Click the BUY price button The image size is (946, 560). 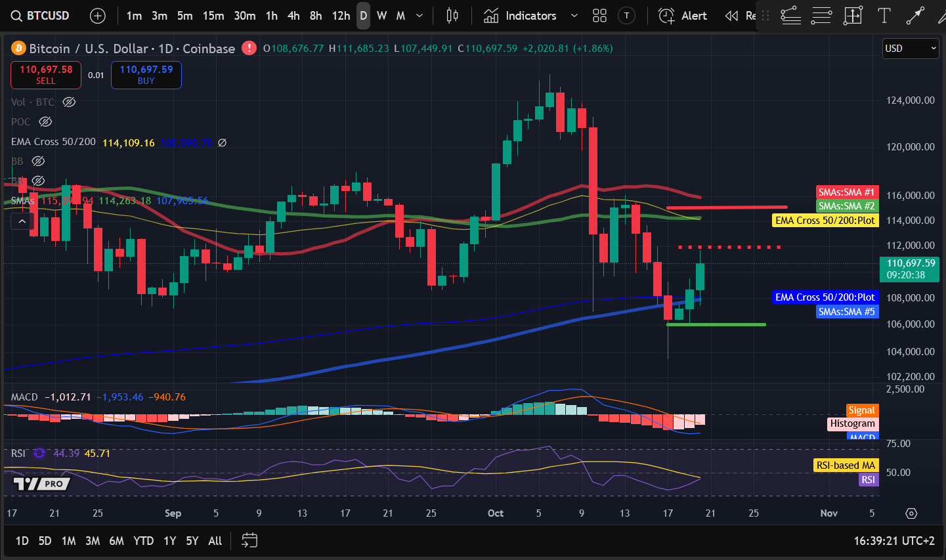coord(146,75)
